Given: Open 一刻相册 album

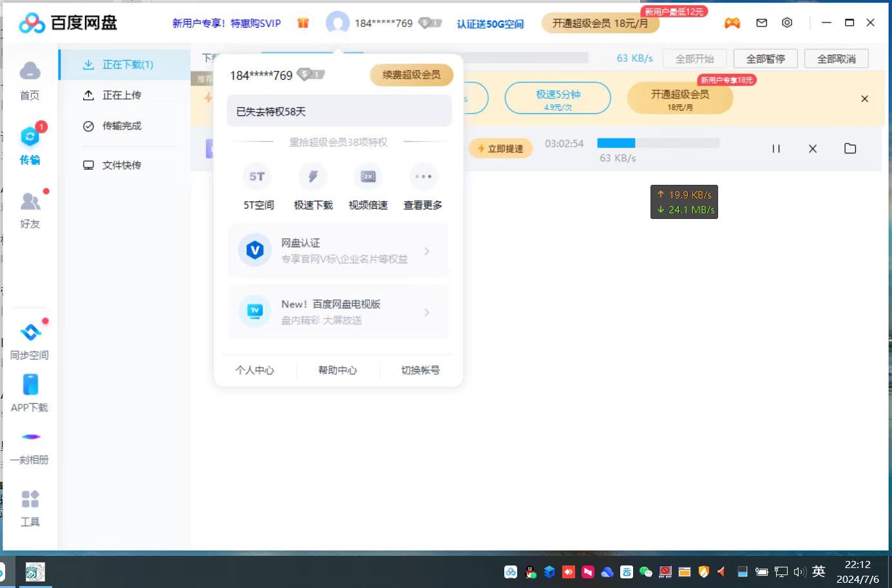Looking at the screenshot, I should (x=30, y=446).
